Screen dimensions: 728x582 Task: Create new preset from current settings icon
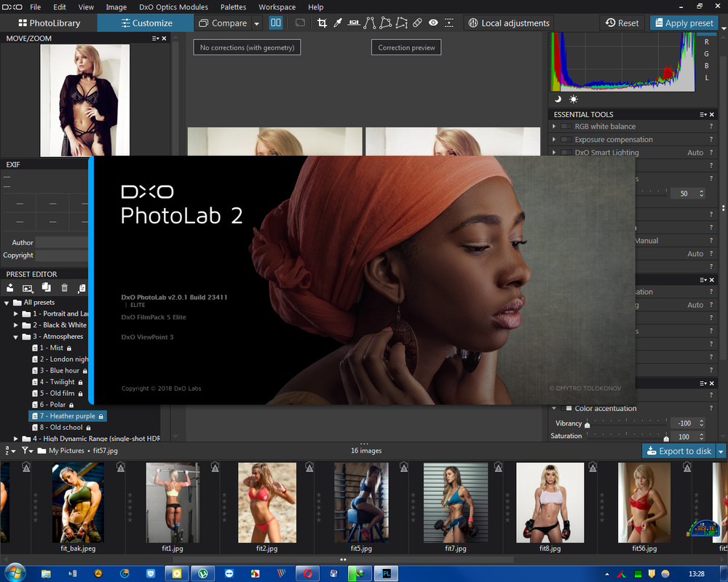[28, 288]
